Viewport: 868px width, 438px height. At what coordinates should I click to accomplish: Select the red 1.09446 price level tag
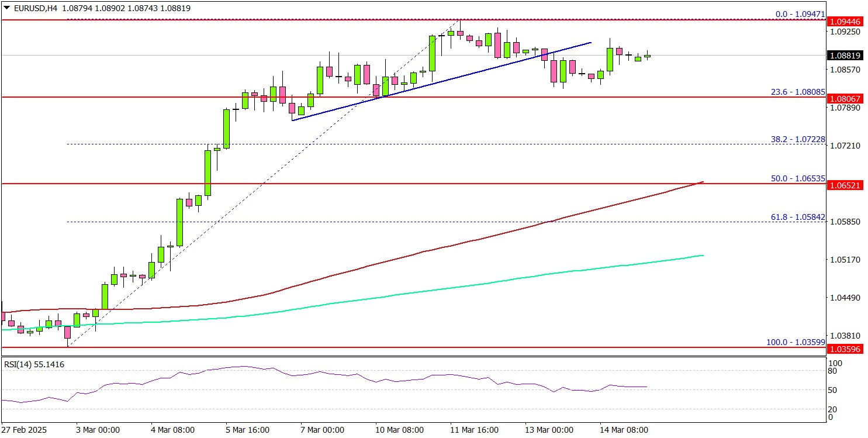tap(846, 22)
